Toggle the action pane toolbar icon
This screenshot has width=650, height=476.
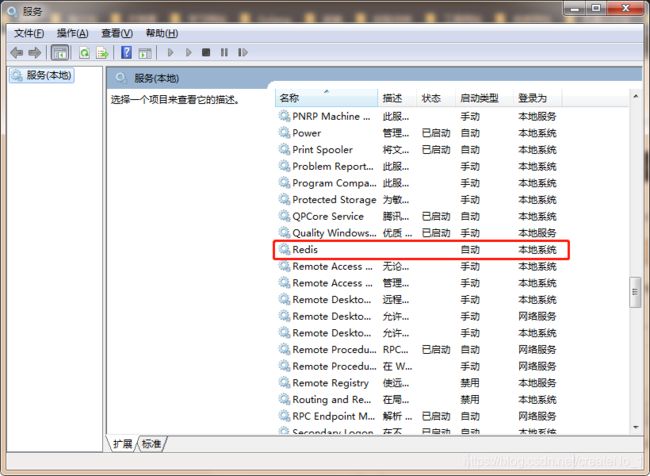[145, 53]
